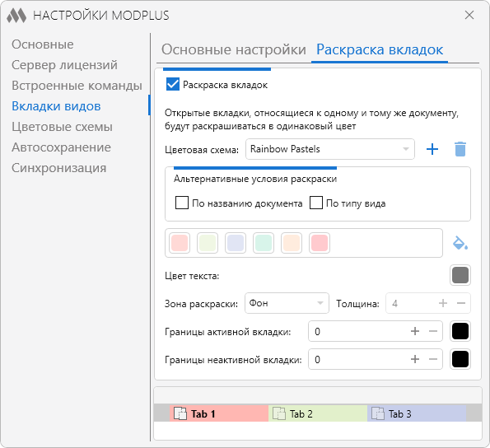Enable По типу вида checkbox
The height and width of the screenshot is (448, 490).
(x=316, y=203)
